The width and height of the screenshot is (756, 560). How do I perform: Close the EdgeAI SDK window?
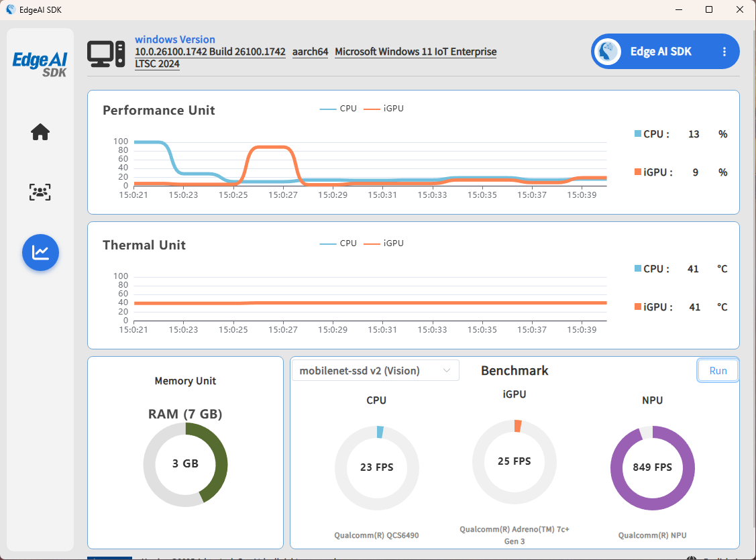(x=740, y=9)
